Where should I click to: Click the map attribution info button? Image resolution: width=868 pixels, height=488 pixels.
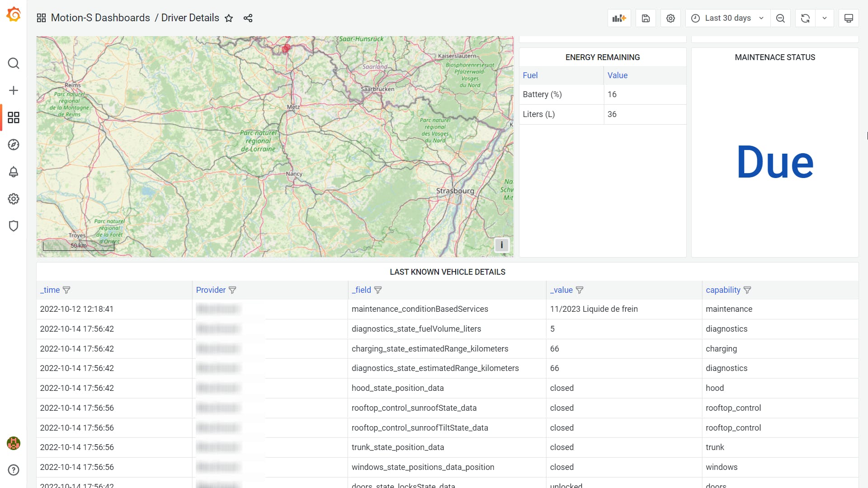click(x=501, y=245)
